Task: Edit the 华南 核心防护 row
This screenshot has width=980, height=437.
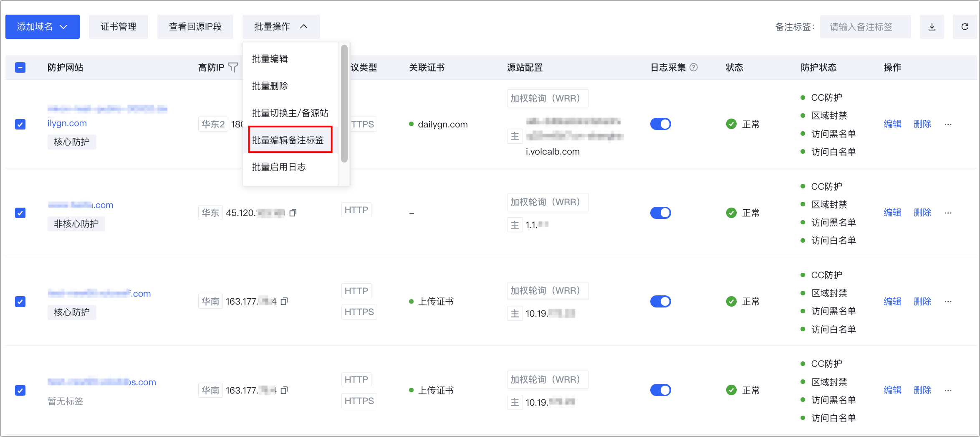Action: pos(892,301)
